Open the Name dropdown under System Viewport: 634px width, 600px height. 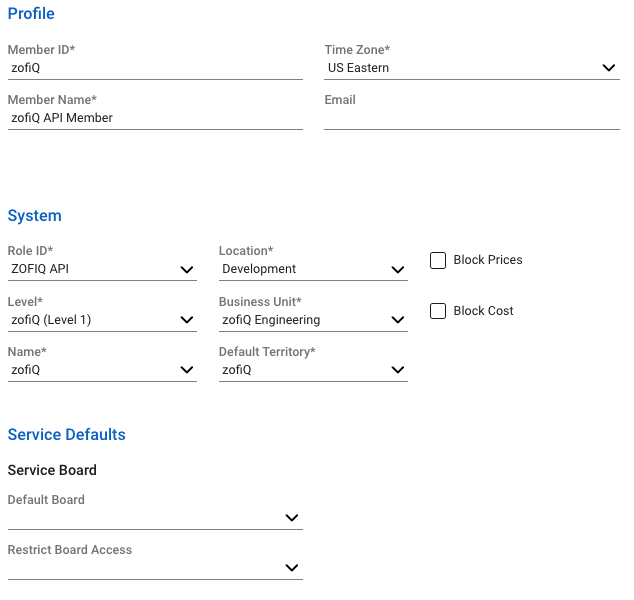[x=102, y=370]
